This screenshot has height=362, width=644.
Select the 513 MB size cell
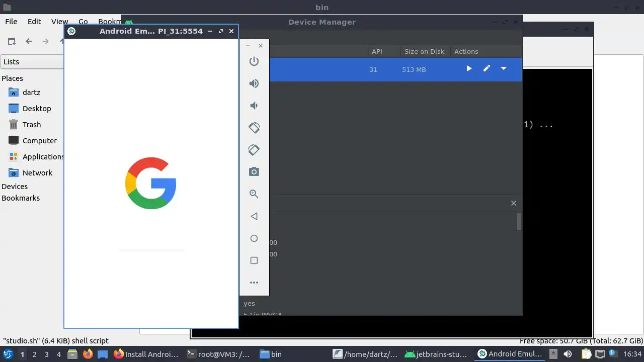(414, 69)
